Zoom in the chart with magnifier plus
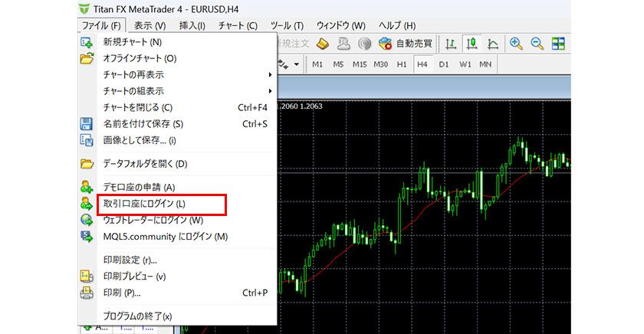644x334 pixels. pos(516,44)
